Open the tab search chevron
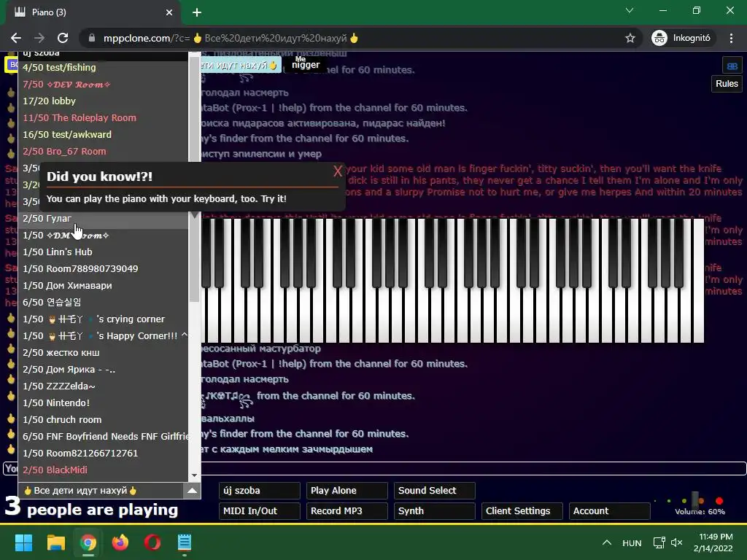Viewport: 747px width, 560px height. point(630,10)
